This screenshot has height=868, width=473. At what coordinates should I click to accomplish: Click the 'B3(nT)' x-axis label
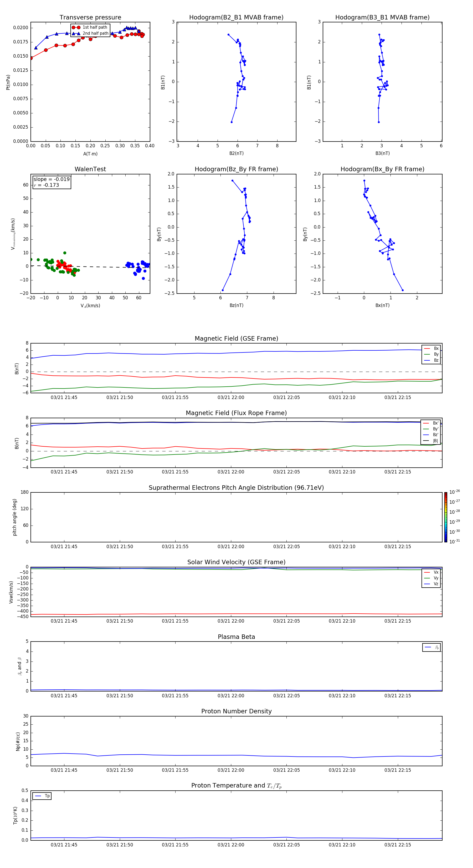point(382,153)
